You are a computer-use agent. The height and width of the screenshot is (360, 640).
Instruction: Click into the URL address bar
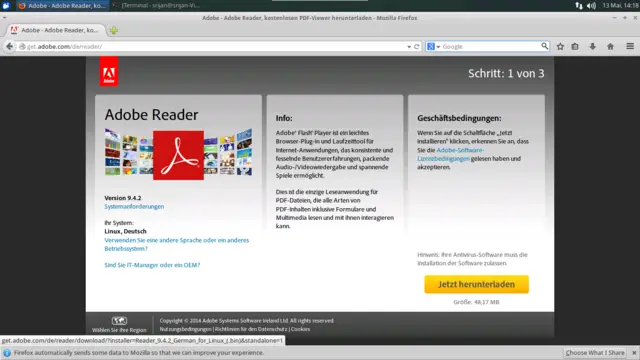click(x=212, y=47)
